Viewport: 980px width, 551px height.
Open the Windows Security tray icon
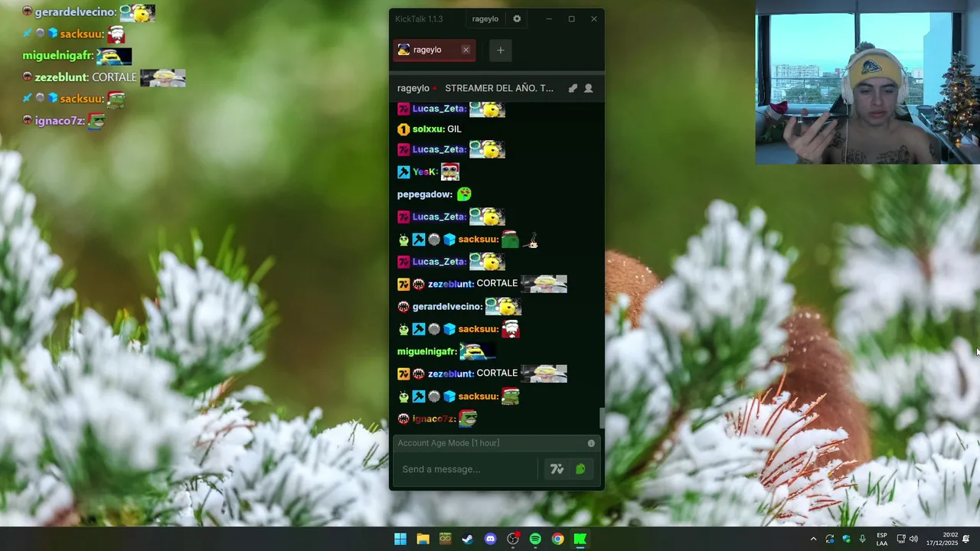tap(846, 539)
